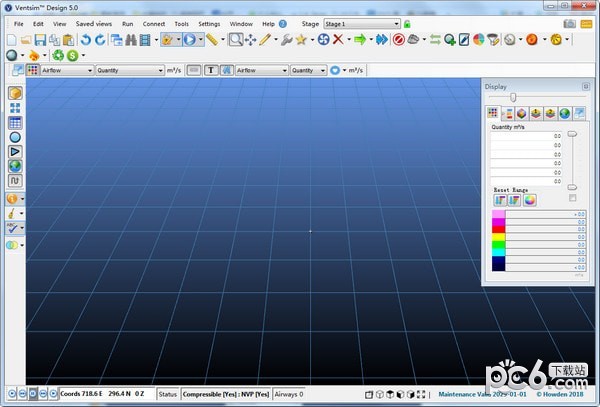The image size is (600, 407).
Task: Click the globe icon in left sidebar
Action: point(15,166)
